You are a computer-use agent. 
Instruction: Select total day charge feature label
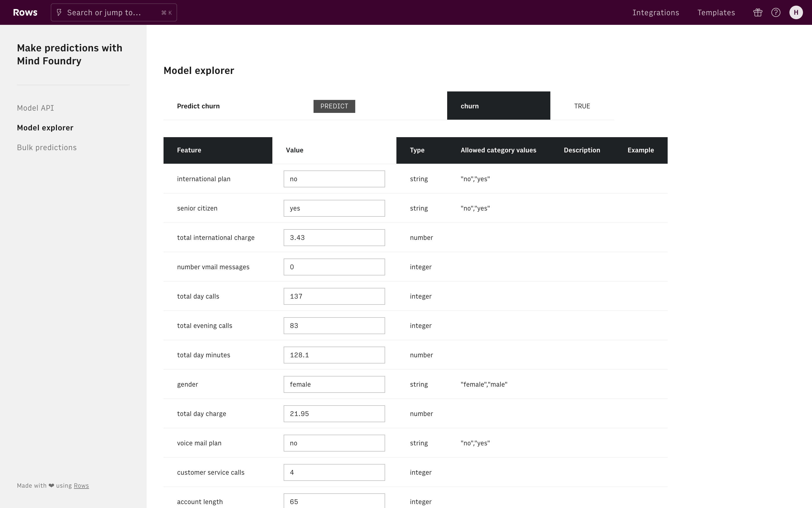202,413
